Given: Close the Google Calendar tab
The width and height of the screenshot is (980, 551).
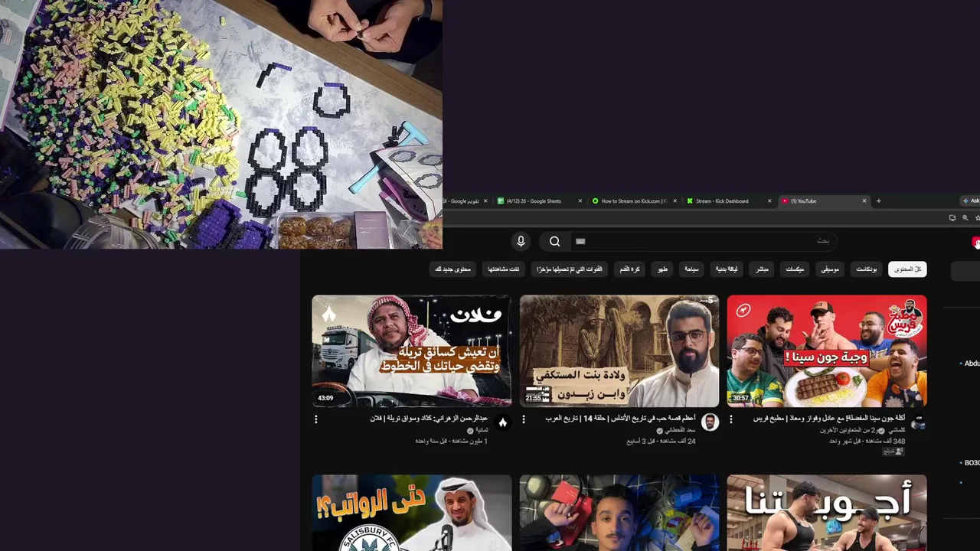Looking at the screenshot, I should point(485,201).
